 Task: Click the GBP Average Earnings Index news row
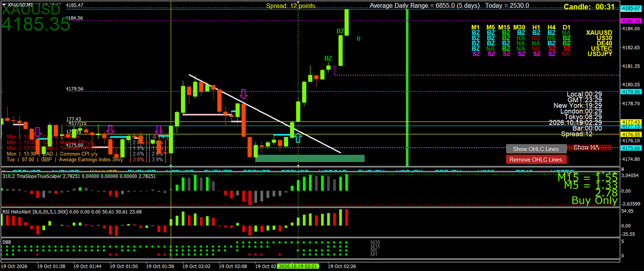(86, 159)
